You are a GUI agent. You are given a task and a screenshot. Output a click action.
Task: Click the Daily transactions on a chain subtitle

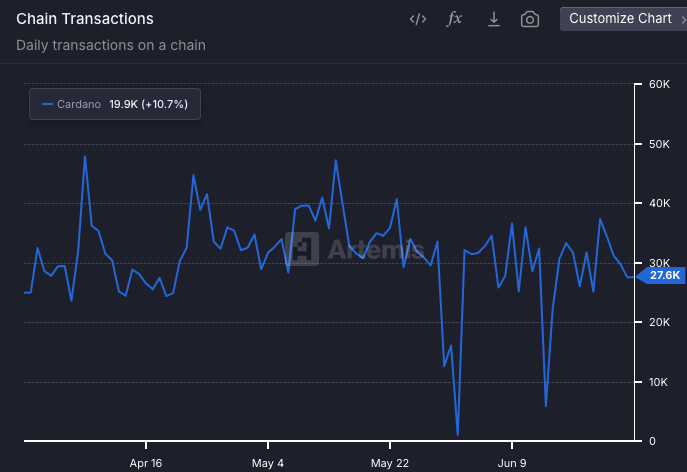pyautogui.click(x=111, y=45)
